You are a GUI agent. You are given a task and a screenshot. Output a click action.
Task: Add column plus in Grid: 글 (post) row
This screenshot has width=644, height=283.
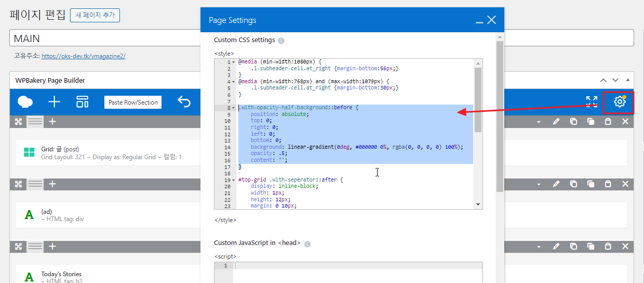coord(52,122)
